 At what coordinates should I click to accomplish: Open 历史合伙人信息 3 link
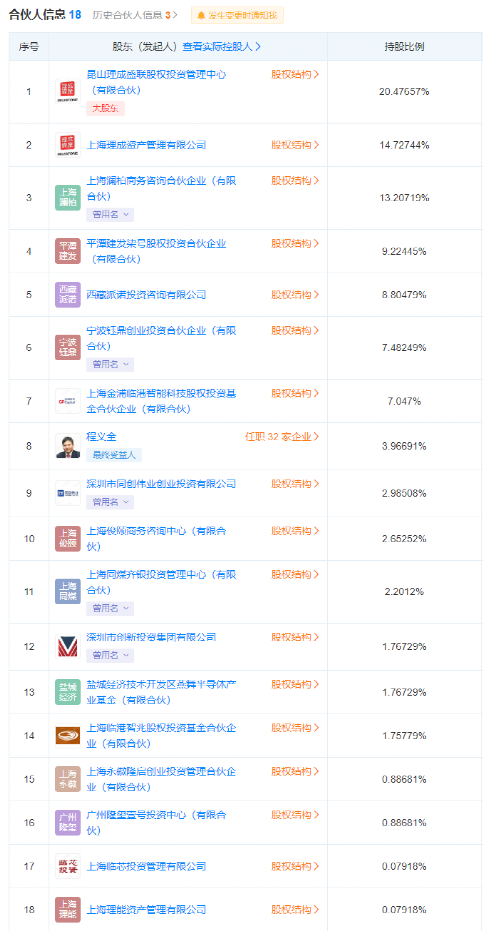135,15
